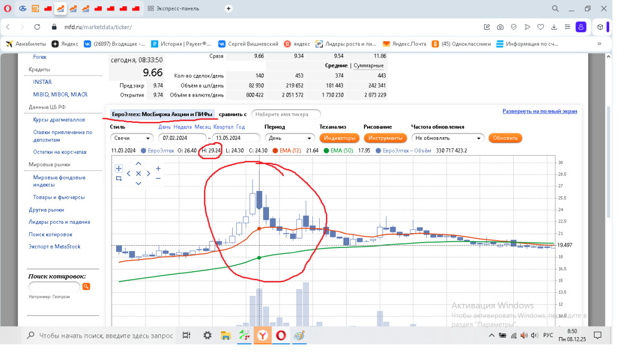The width and height of the screenshot is (633, 364).
Task: Click the Windows taskbar search box
Action: (x=100, y=336)
